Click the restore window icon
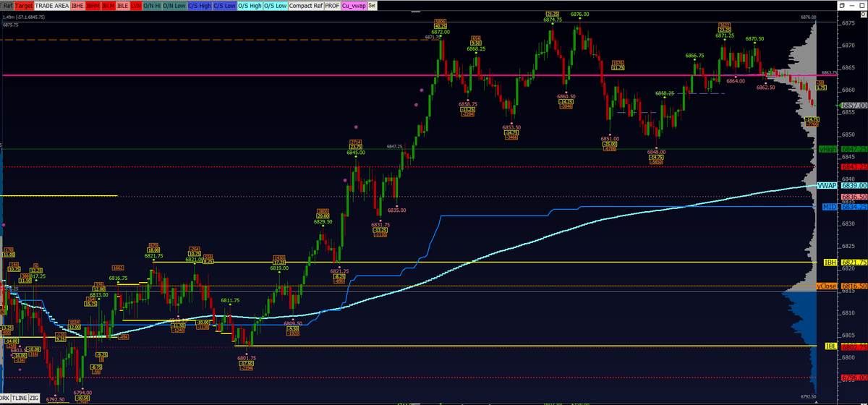Screen dimensions: 868x405 [x=843, y=5]
